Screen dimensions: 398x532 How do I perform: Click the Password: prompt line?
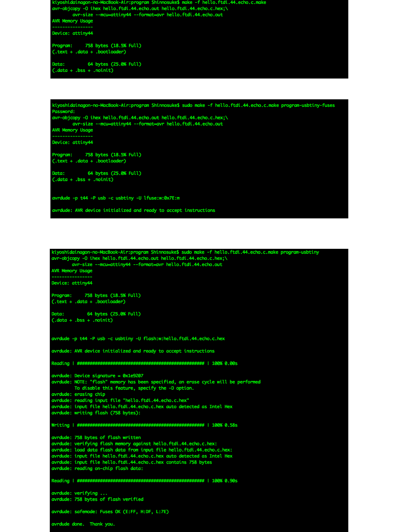click(x=64, y=112)
